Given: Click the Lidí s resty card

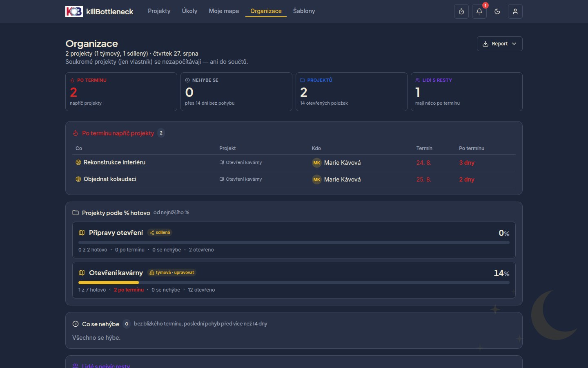Looking at the screenshot, I should point(467,92).
